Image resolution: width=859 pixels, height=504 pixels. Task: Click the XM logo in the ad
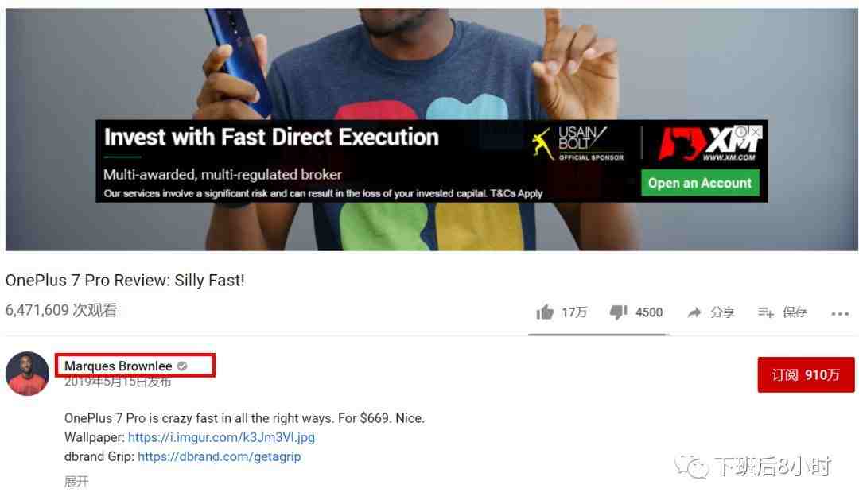coord(709,144)
